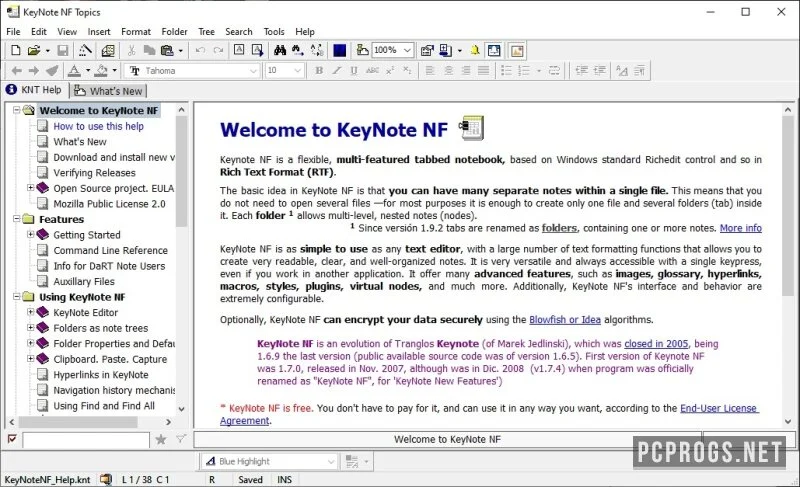
Task: Toggle the red checkmark filter box below the tree
Action: click(12, 439)
